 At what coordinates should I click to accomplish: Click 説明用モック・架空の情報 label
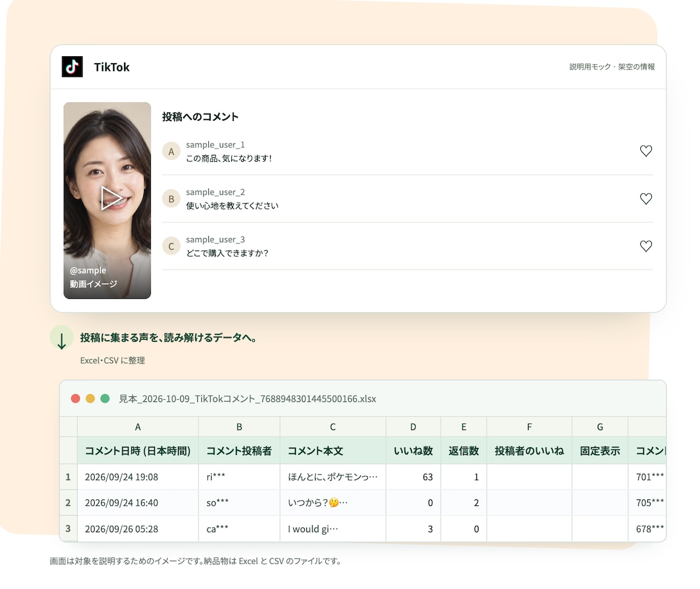612,67
